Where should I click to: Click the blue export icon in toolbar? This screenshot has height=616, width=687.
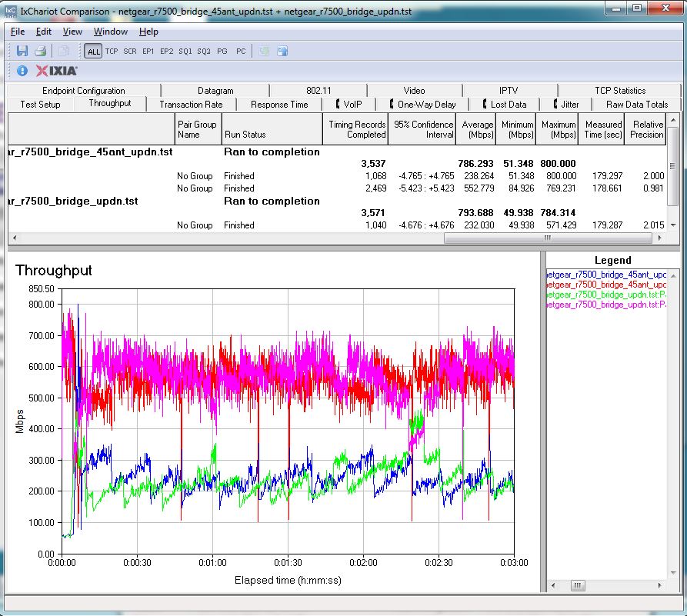[x=282, y=52]
